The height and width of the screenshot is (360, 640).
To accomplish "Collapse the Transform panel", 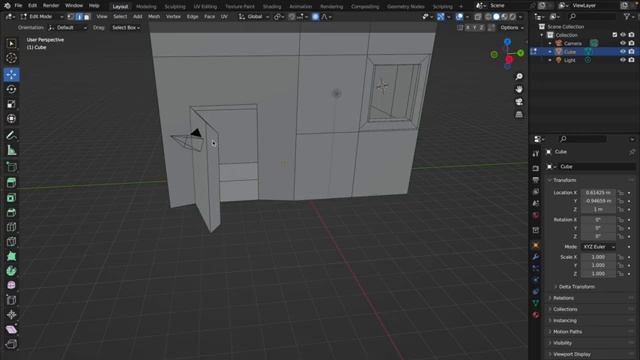I will point(564,180).
